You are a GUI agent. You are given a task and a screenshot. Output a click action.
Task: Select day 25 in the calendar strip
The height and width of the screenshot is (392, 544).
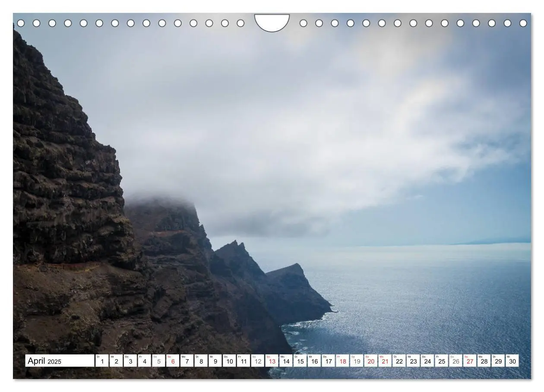tap(442, 361)
